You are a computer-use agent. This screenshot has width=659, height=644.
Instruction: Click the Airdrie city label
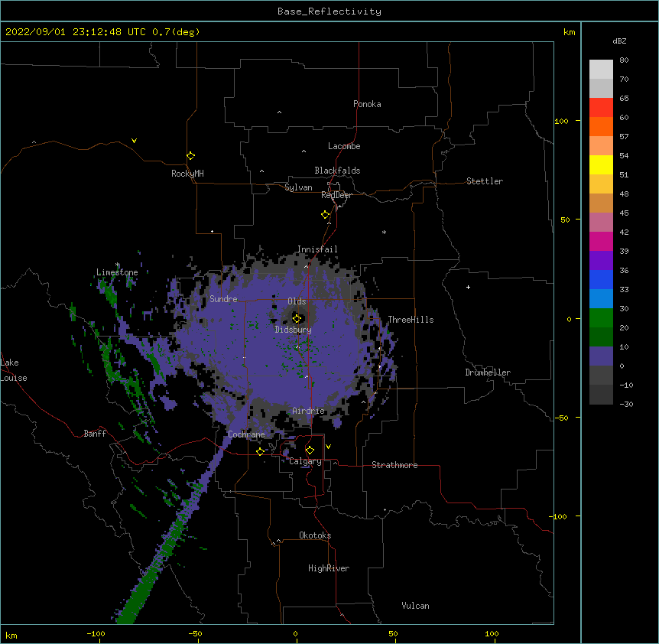tap(309, 411)
